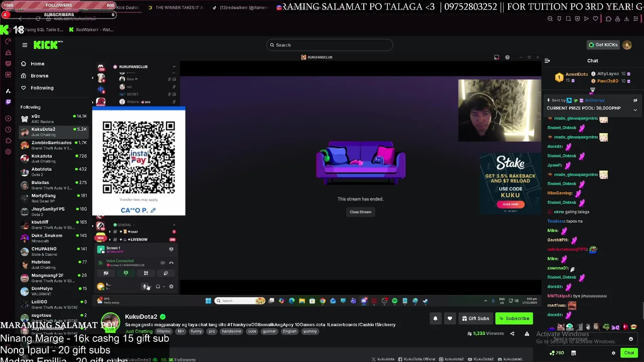The width and height of the screenshot is (644, 362).
Task: Open chat settings gear
Action: point(613,353)
